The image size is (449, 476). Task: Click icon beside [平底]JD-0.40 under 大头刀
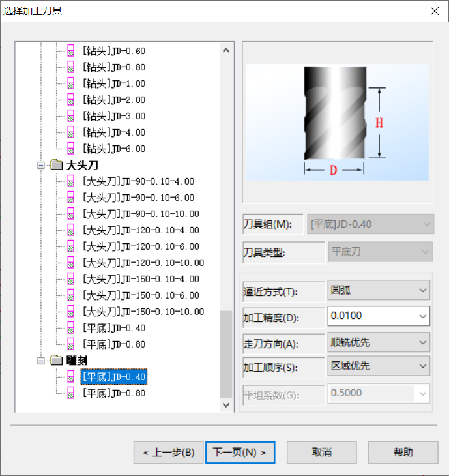point(70,328)
